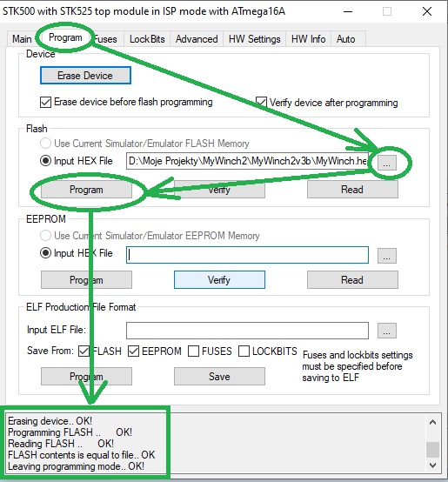
Task: Open the Advanced tab
Action: 197,39
